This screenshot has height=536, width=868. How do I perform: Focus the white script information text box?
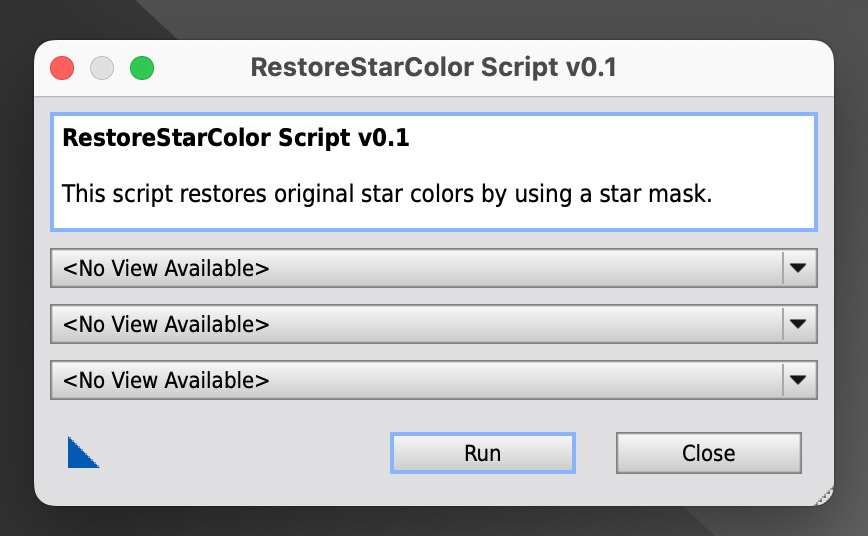coord(433,172)
